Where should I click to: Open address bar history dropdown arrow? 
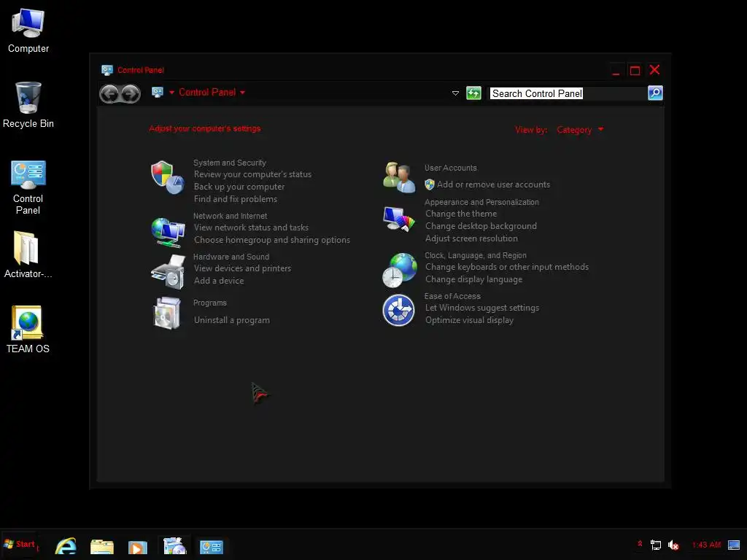click(455, 93)
